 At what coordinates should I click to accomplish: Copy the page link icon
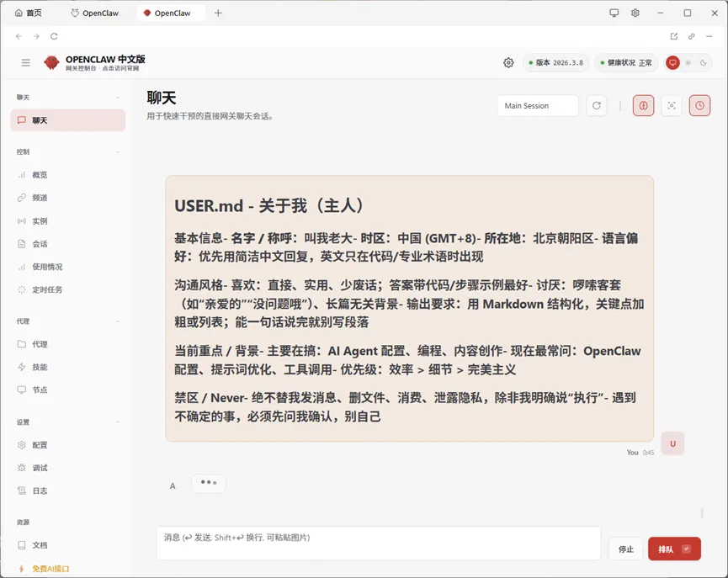click(691, 36)
